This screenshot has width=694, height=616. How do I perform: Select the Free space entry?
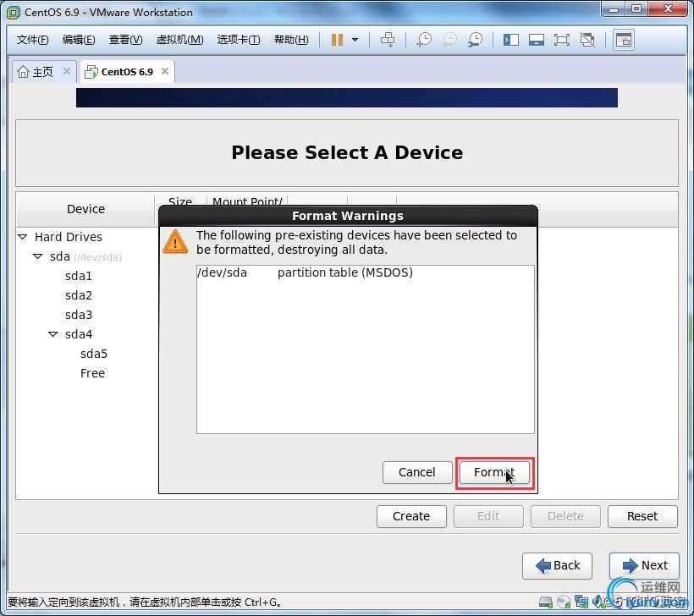point(92,373)
